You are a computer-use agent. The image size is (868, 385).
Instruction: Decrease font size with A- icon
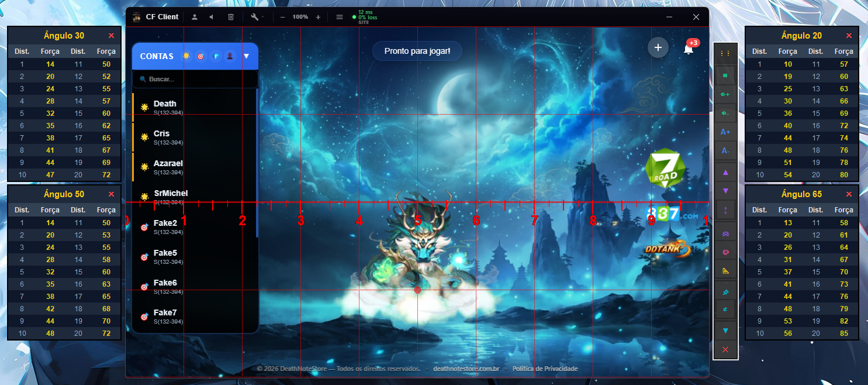725,151
